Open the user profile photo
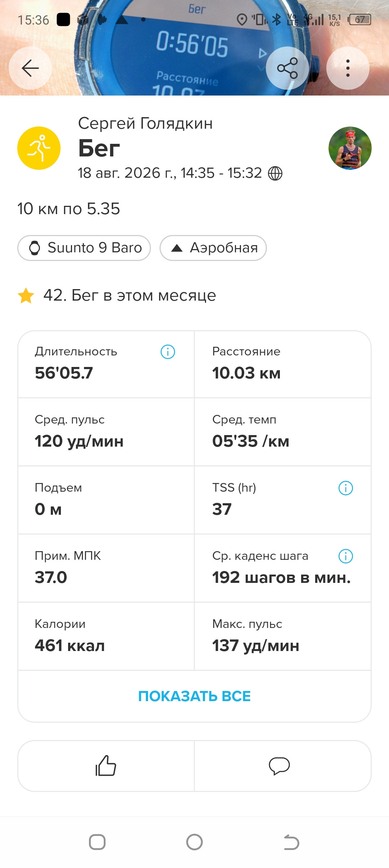 (x=350, y=148)
